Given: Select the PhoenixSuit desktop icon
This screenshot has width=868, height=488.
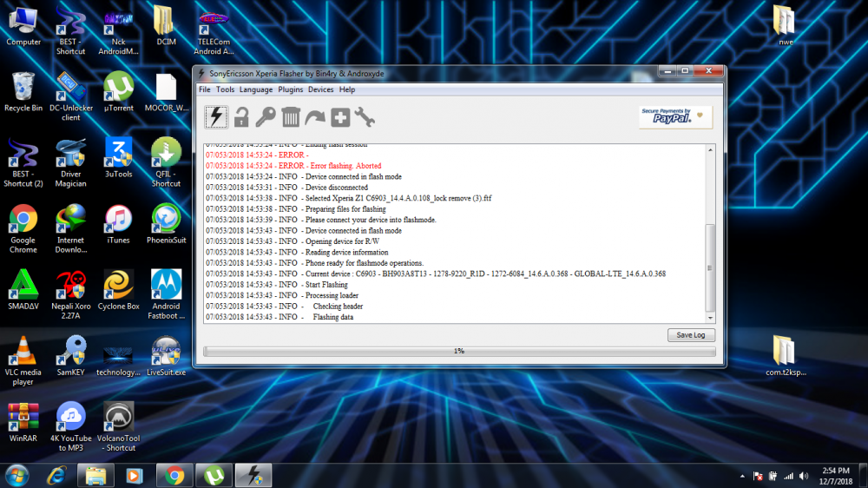Looking at the screenshot, I should (x=166, y=224).
